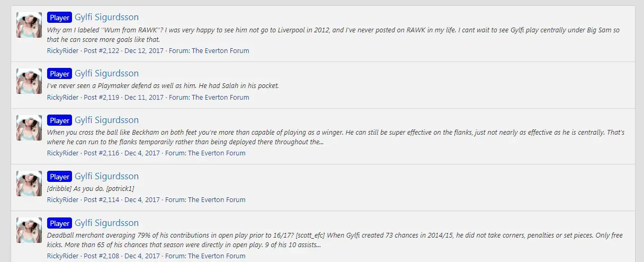Viewport: 644px width, 262px height.
Task: Open Gylfi Sigurdsson title above the Salah post
Action: 106,74
